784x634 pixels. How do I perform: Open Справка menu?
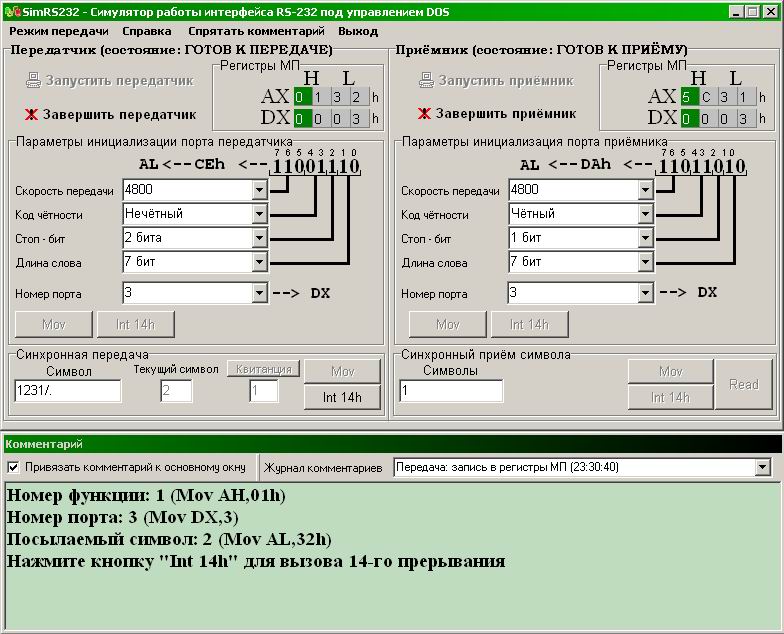tap(146, 31)
